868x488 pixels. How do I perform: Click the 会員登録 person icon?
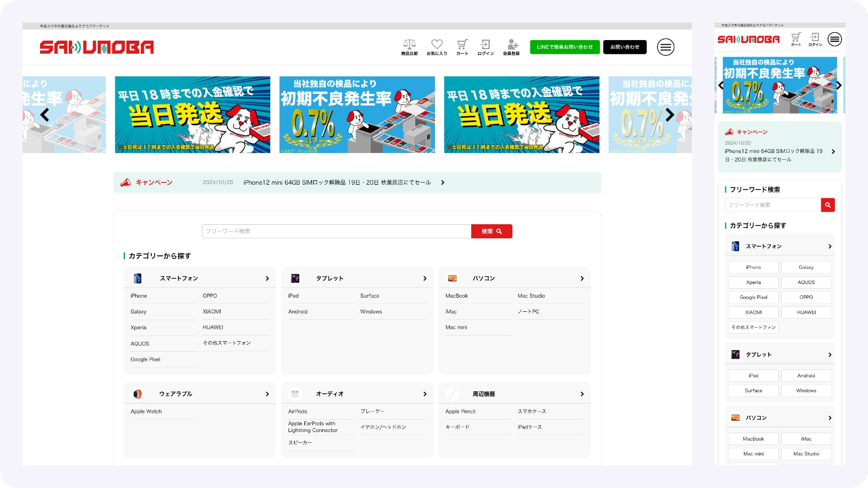coord(512,47)
